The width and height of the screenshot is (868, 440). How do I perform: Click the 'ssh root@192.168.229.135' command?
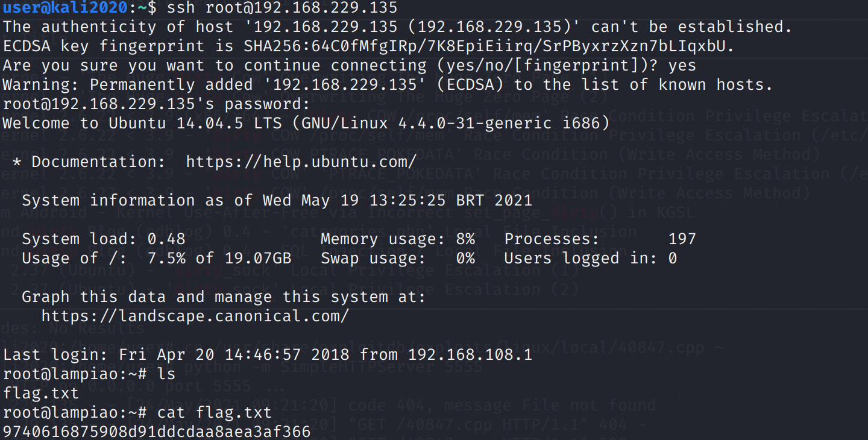pyautogui.click(x=282, y=7)
